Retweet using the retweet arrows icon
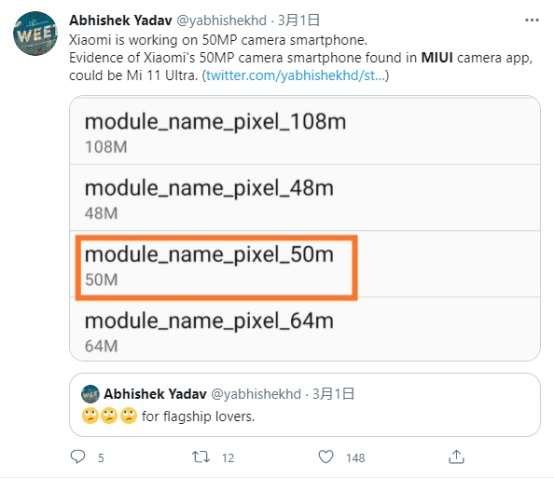The image size is (554, 479). pyautogui.click(x=201, y=457)
